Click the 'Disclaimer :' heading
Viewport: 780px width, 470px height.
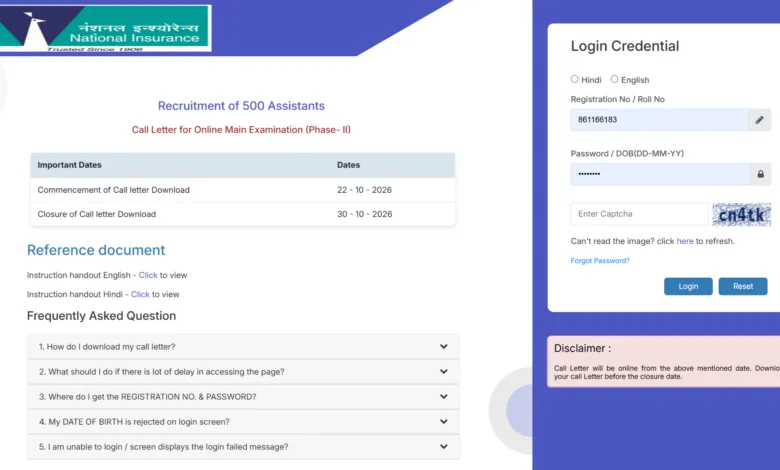point(582,349)
